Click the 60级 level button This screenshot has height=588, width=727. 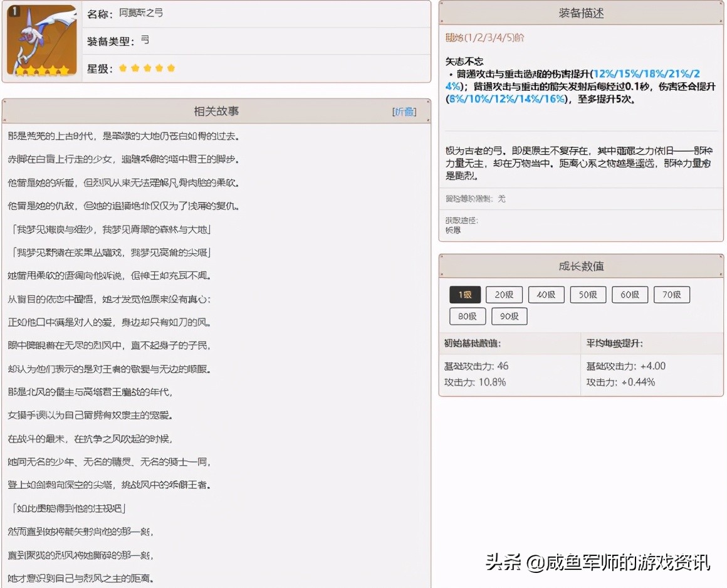(629, 294)
